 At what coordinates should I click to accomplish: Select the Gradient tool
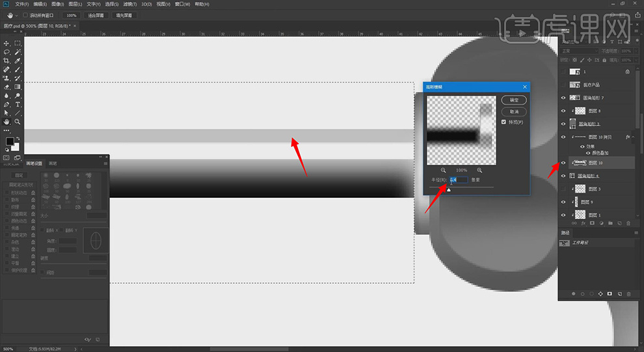[x=18, y=87]
